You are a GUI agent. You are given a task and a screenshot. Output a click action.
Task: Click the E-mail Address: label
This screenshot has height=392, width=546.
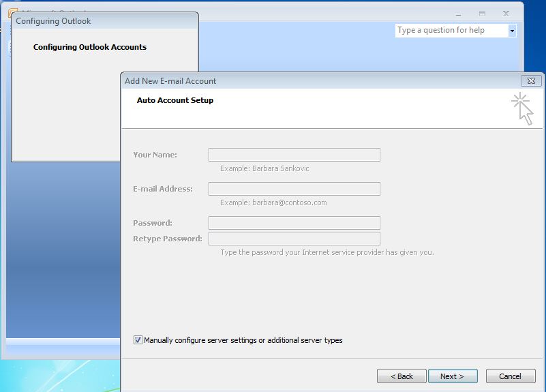pos(163,189)
